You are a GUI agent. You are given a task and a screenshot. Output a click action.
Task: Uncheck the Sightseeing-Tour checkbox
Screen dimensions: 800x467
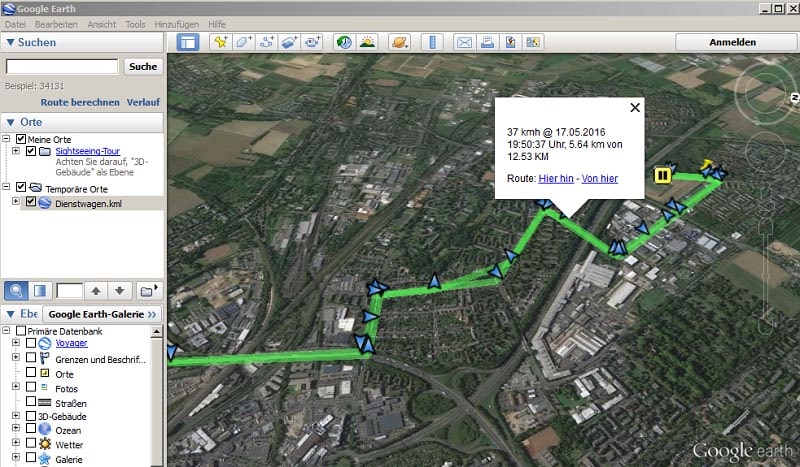(31, 151)
